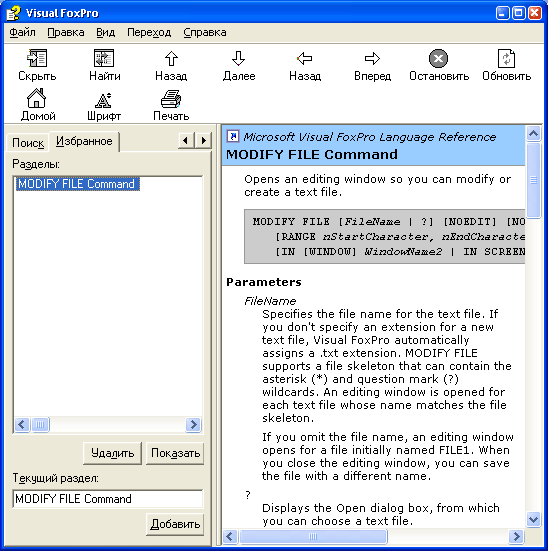This screenshot has width=548, height=551.
Task: Click the small icon beside Language Reference title
Action: point(233,136)
